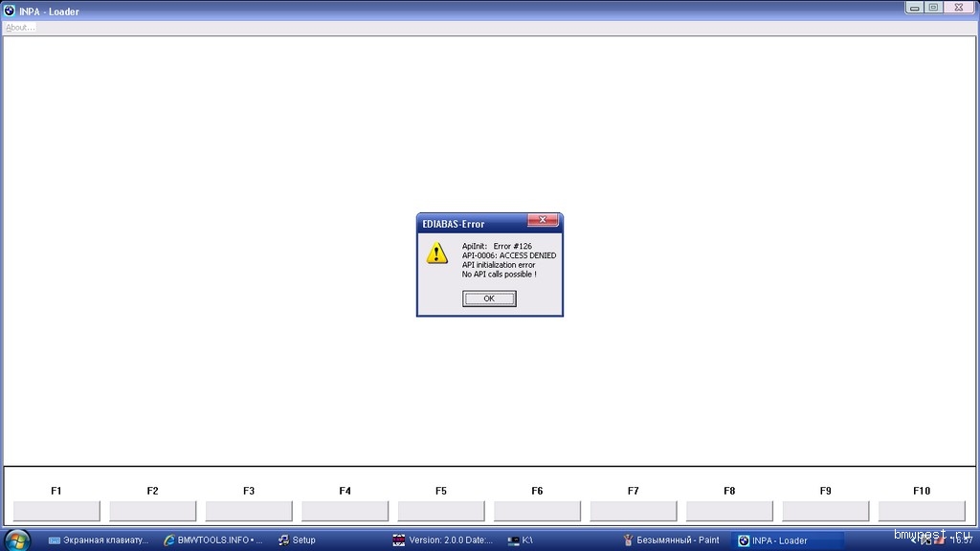This screenshot has height=551, width=980.
Task: Click the BMW logo icon in title bar
Action: [x=10, y=11]
